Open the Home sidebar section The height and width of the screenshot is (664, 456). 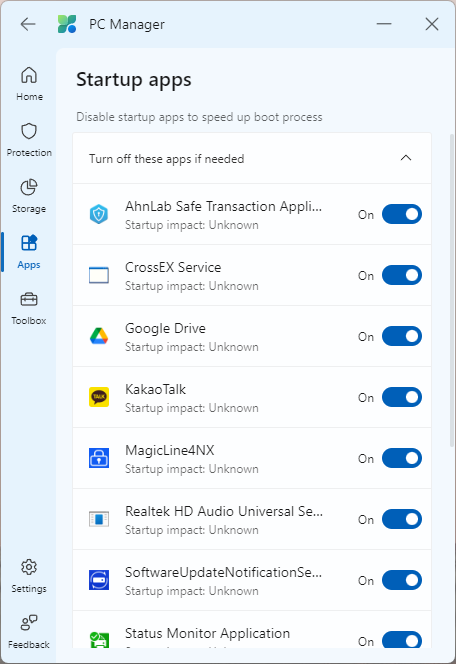[x=29, y=83]
